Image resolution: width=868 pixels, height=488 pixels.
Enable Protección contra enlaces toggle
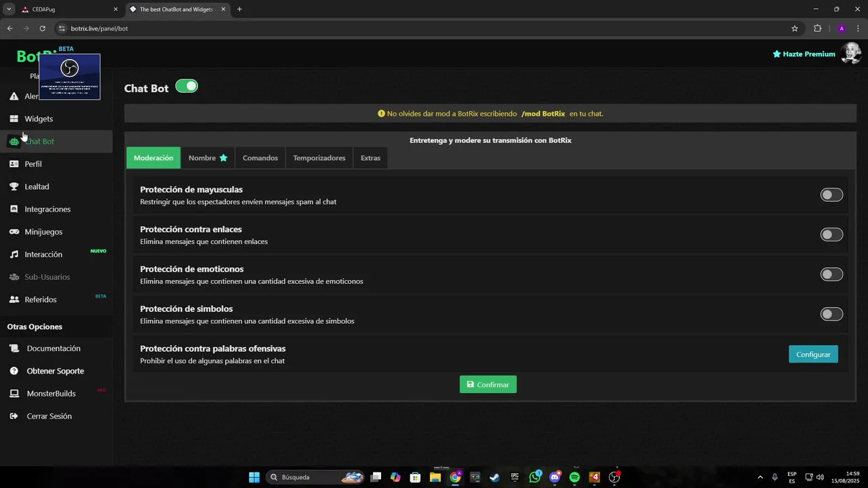[x=831, y=235]
